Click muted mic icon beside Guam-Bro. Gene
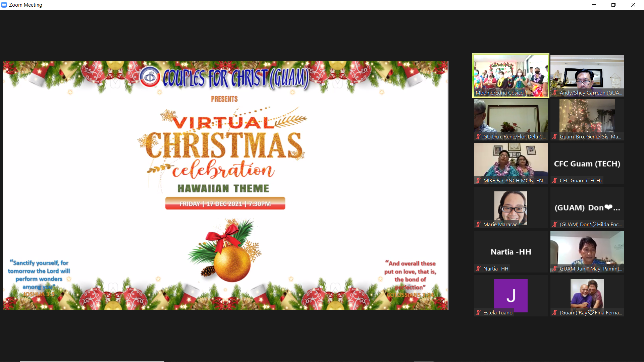The image size is (644, 362). pos(555,137)
